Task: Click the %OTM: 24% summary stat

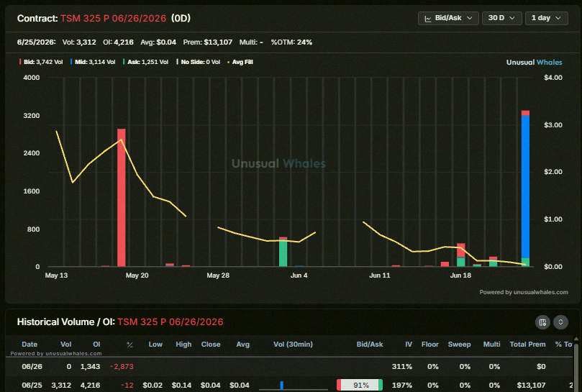Action: (291, 42)
